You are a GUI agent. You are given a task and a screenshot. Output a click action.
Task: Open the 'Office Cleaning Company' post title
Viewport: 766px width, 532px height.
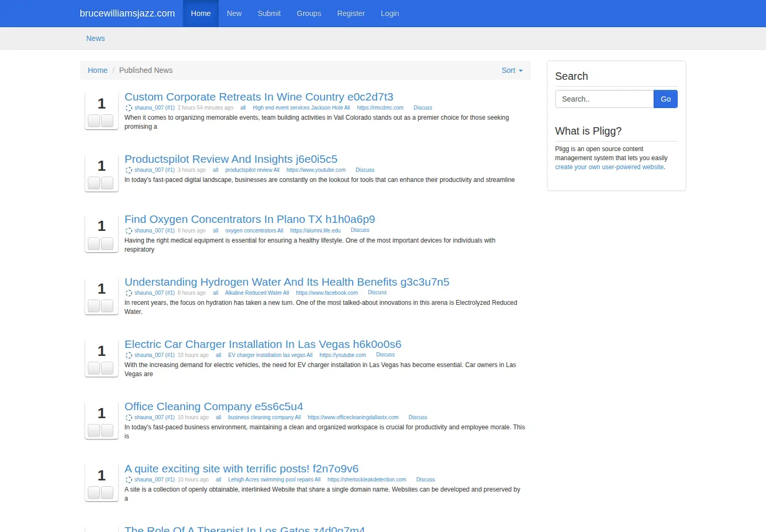coord(214,406)
